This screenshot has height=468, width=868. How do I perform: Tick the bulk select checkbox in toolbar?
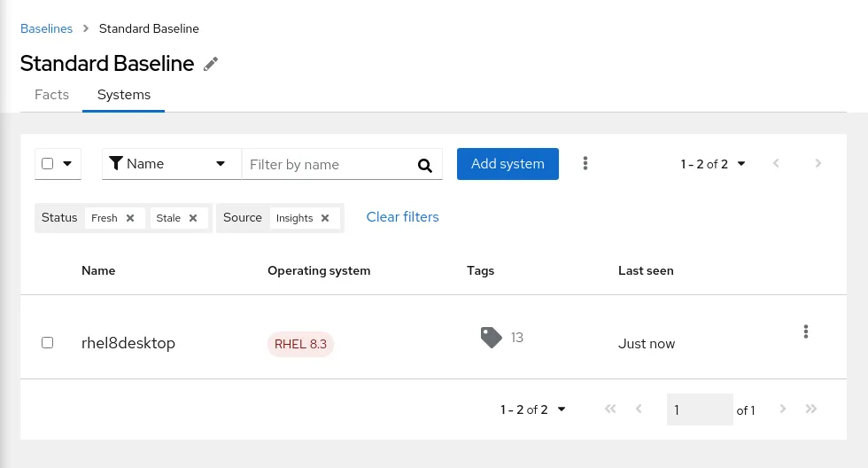click(48, 164)
